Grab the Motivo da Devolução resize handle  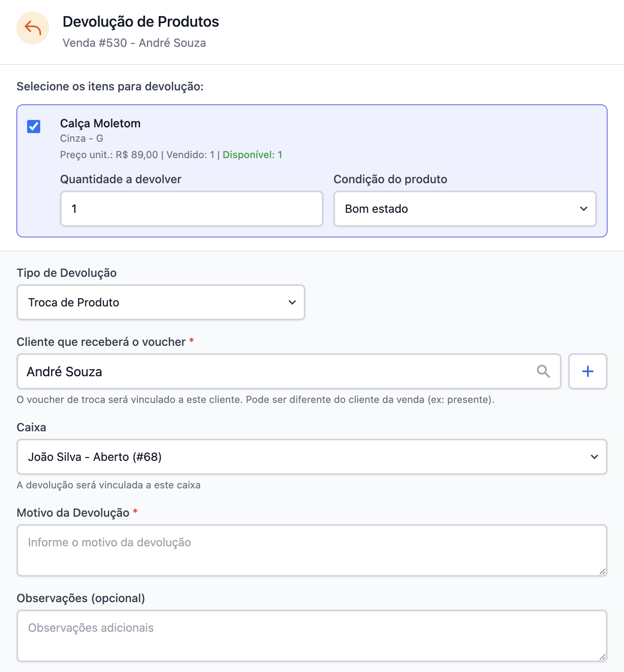coord(602,571)
